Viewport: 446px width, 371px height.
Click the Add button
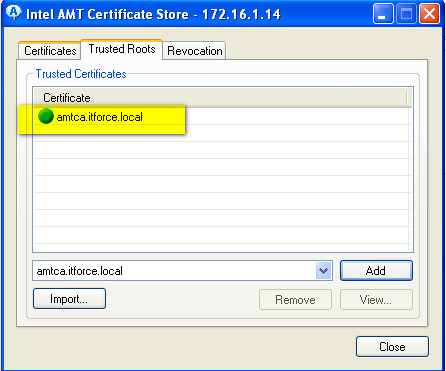(x=376, y=270)
